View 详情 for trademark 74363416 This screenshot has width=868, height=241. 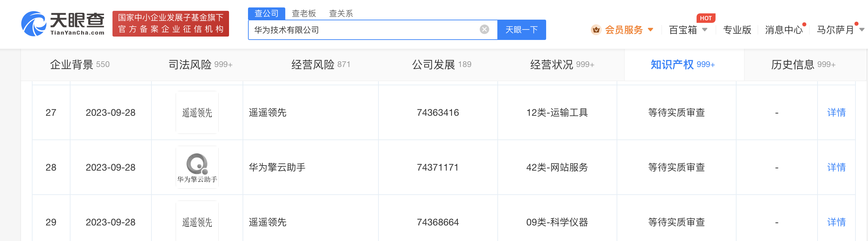pos(836,112)
